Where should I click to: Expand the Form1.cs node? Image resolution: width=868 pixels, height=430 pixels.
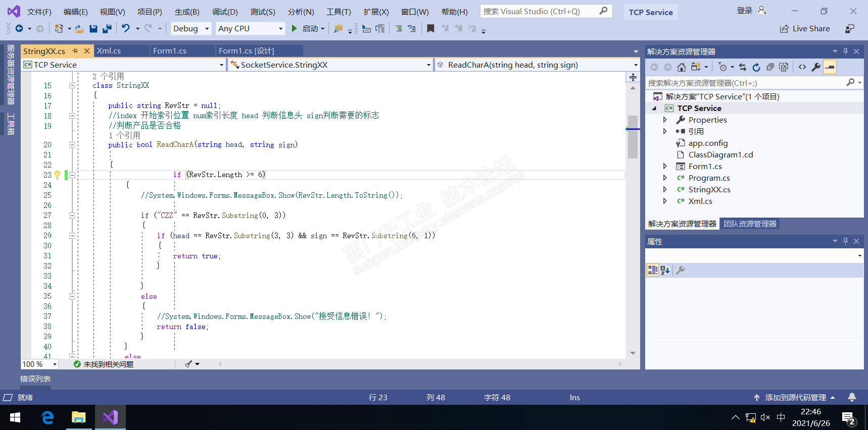click(x=665, y=167)
